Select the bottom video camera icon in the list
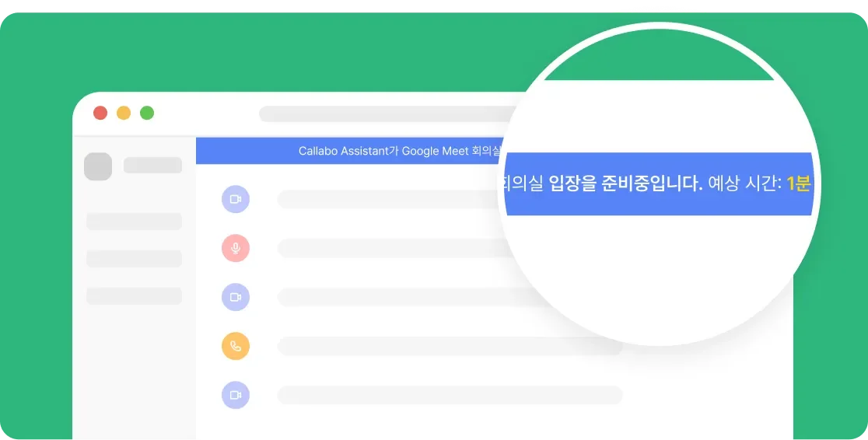This screenshot has height=440, width=868. [236, 395]
